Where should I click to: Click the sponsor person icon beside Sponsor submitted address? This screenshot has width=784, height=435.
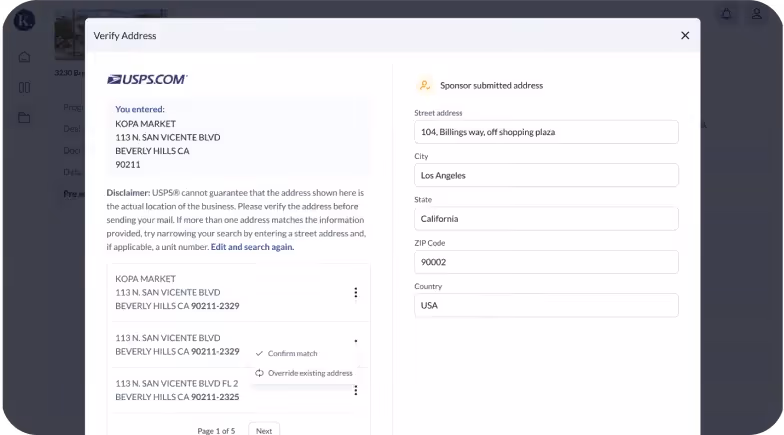click(424, 86)
